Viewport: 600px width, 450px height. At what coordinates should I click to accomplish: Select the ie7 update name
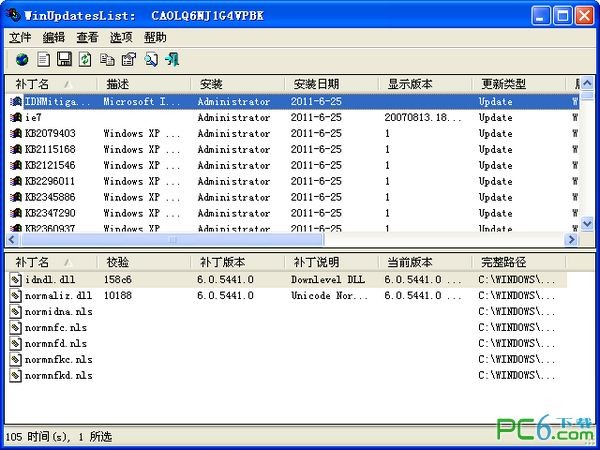pos(33,117)
